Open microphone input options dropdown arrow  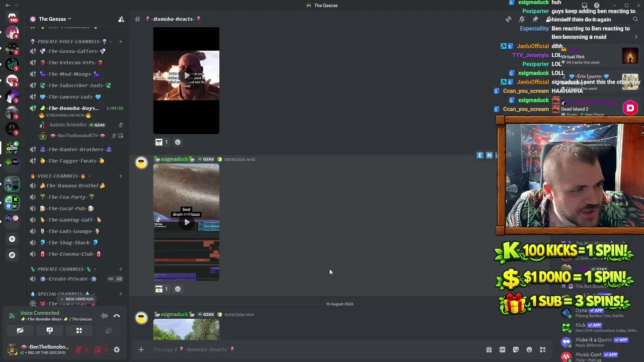pos(87,350)
